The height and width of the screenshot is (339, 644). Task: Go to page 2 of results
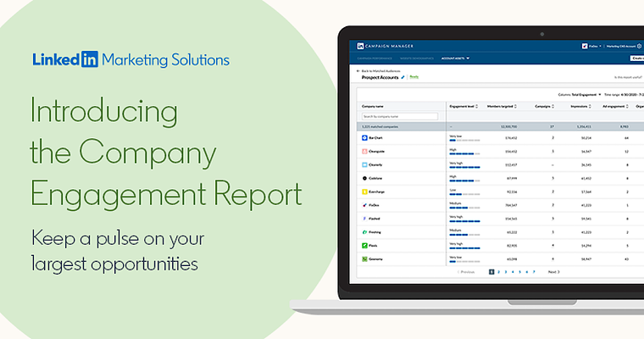tap(498, 272)
